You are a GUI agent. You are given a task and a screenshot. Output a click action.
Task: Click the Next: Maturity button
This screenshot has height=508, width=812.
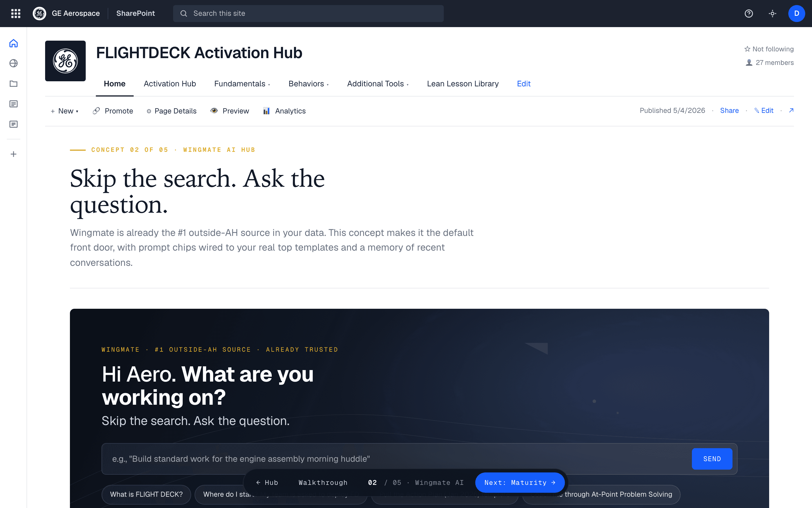click(x=520, y=483)
